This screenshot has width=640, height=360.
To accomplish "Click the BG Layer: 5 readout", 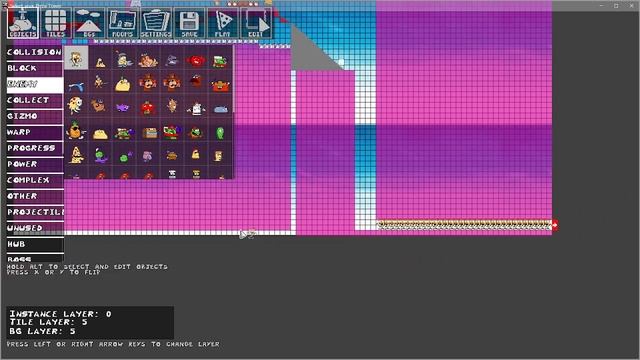I will 42,331.
